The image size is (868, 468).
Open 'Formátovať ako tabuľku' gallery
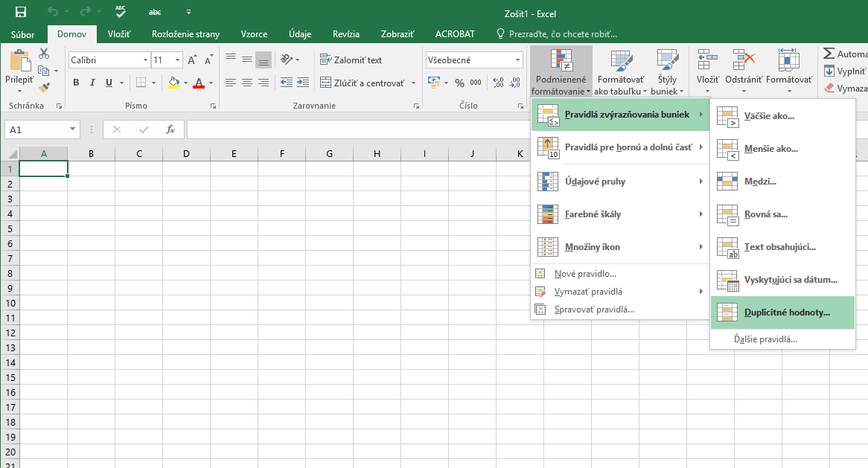[x=620, y=72]
